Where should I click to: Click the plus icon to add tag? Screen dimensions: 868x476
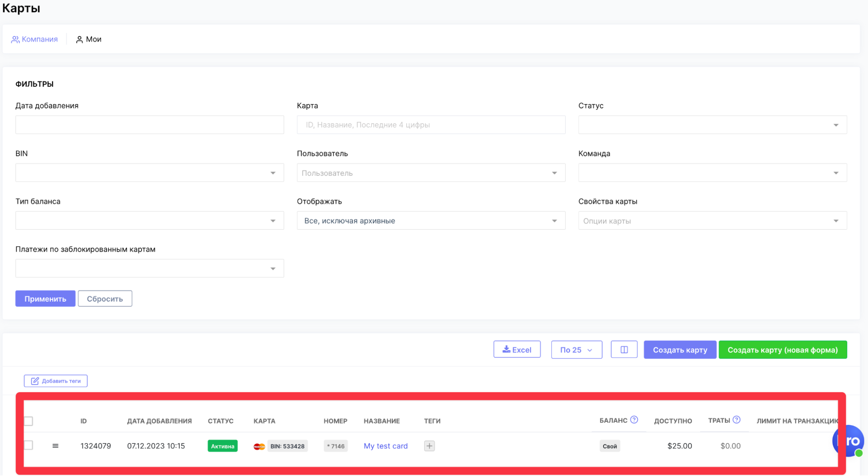(429, 446)
